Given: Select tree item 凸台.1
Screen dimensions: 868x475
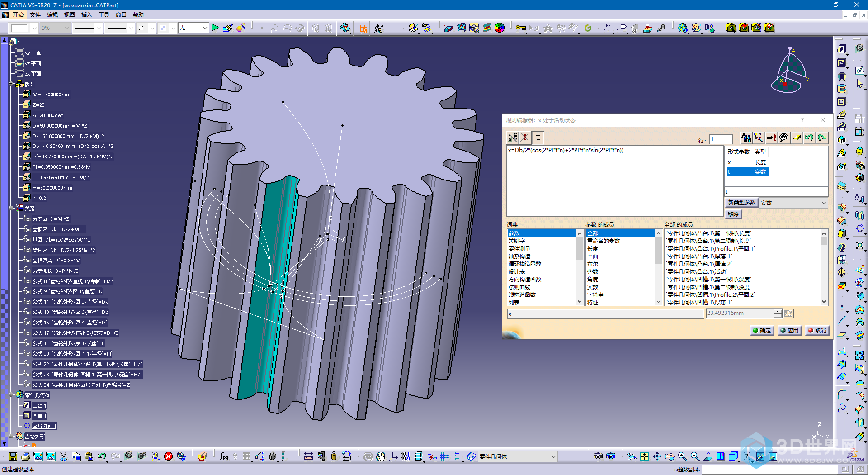Looking at the screenshot, I should 39,406.
